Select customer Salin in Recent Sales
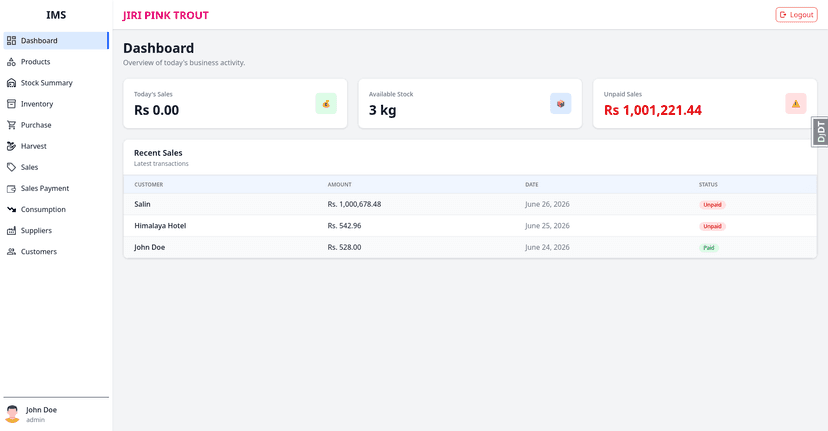This screenshot has height=431, width=828. 142,204
